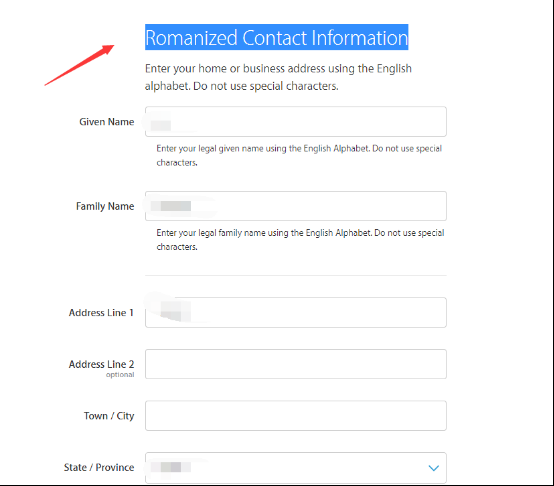The image size is (554, 486).
Task: Click the optional caption under Address Line 2
Action: pos(120,375)
